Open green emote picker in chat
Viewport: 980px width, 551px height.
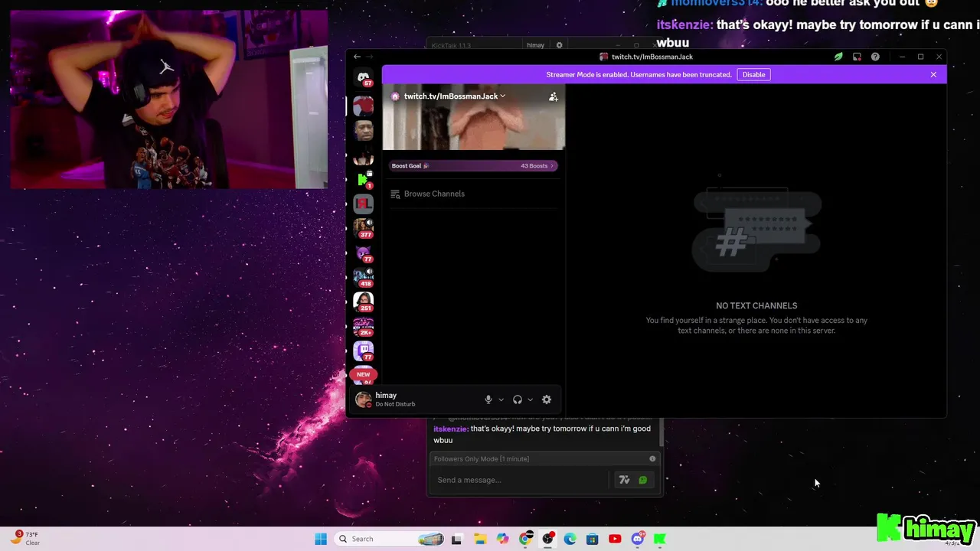pyautogui.click(x=643, y=480)
